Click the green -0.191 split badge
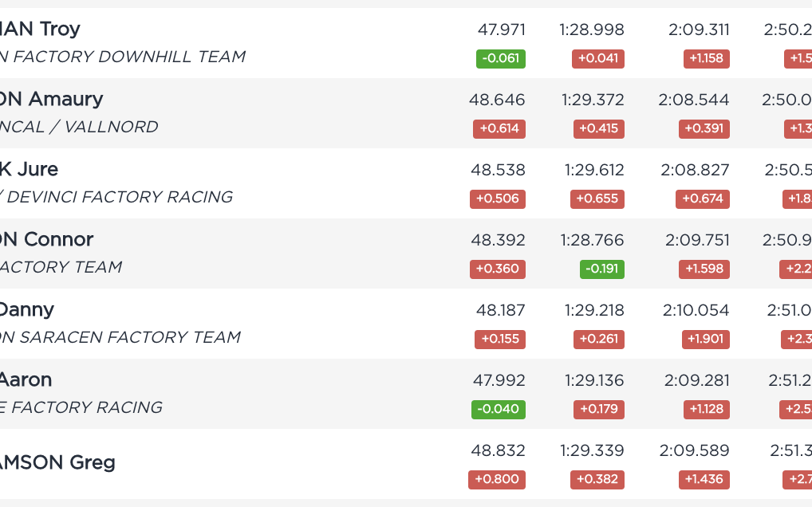This screenshot has width=812, height=507. 601,269
